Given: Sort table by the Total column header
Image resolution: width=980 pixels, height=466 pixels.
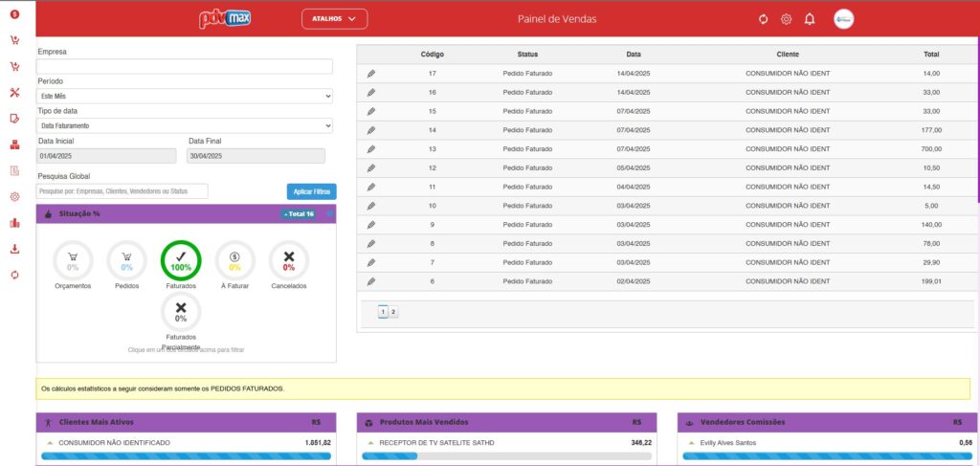Looking at the screenshot, I should [931, 55].
